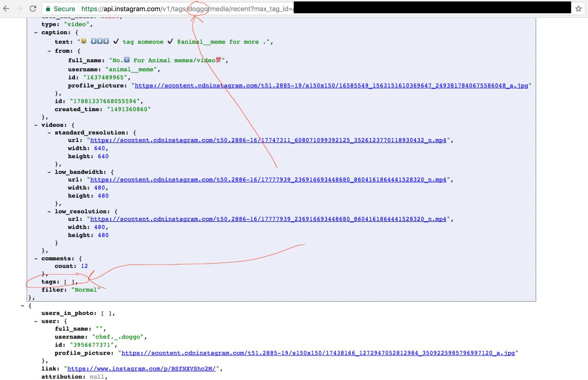588x380 pixels.
Task: Open the instagram.com/p/BSfNXVShc2M link
Action: coord(142,368)
